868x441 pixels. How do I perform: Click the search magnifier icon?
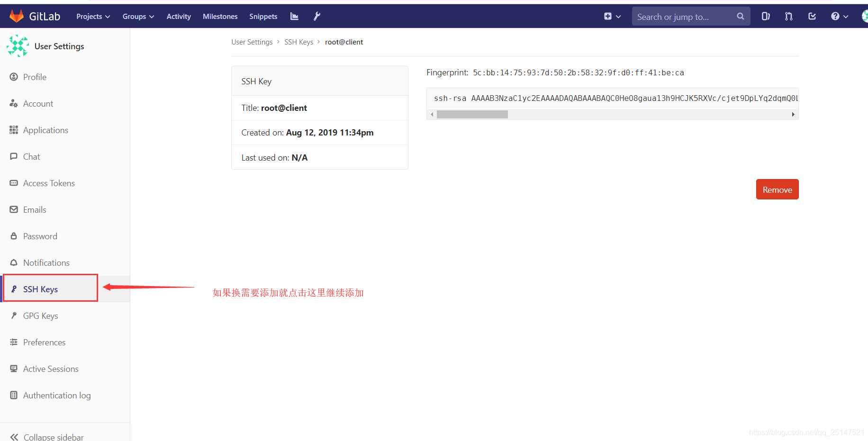point(740,17)
